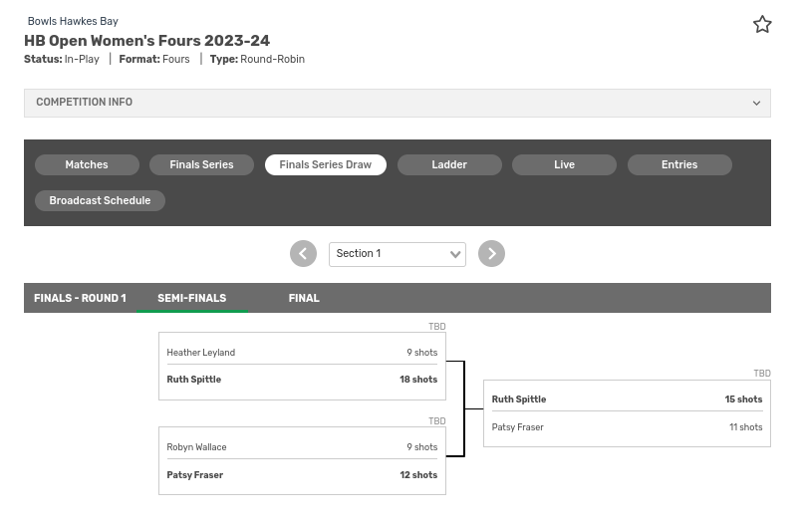Click the Competition Info chevron arrow

point(756,103)
